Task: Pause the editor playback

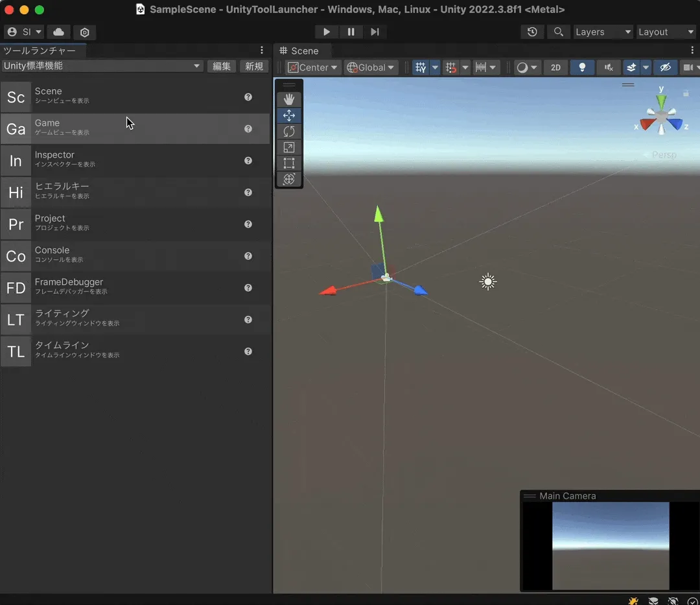Action: (351, 32)
